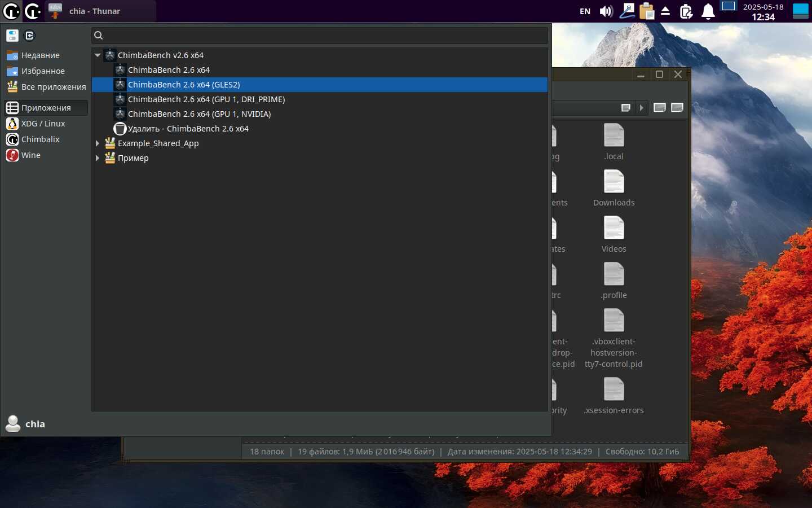Switch to the XDG / Linux category
The image size is (812, 508).
point(46,124)
